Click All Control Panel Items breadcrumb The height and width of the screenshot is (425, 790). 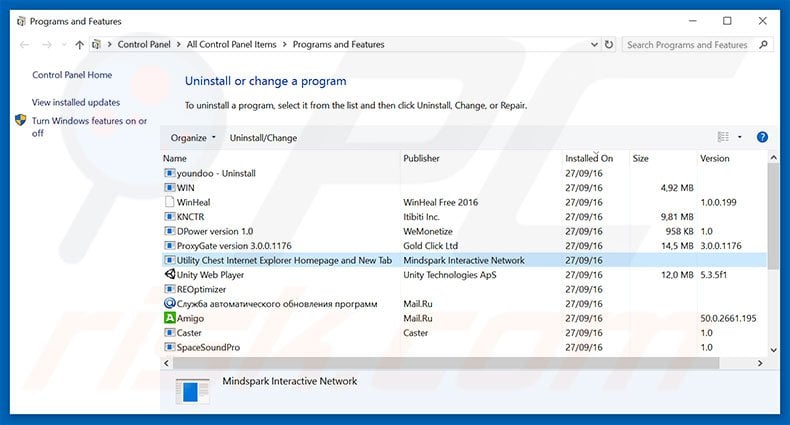tap(231, 44)
